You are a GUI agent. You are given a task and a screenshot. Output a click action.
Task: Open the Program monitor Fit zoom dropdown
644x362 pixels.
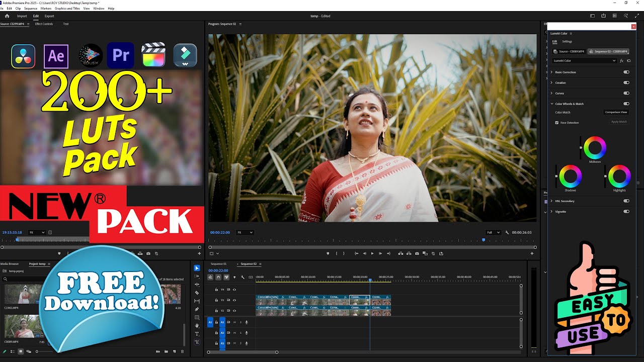click(245, 232)
